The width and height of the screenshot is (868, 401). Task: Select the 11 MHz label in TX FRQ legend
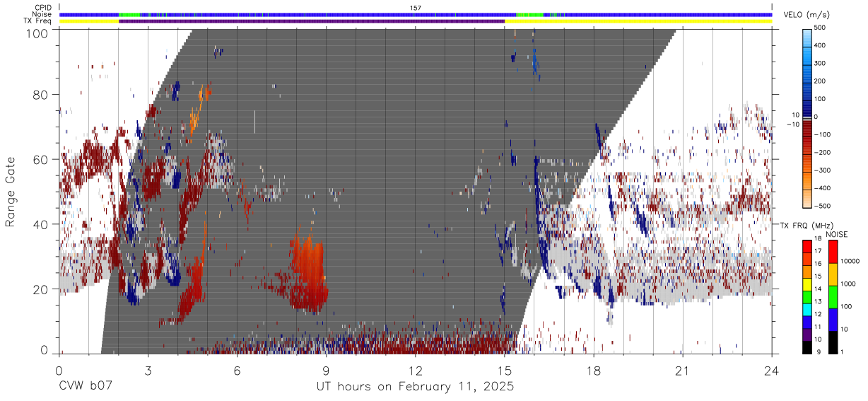click(x=818, y=327)
